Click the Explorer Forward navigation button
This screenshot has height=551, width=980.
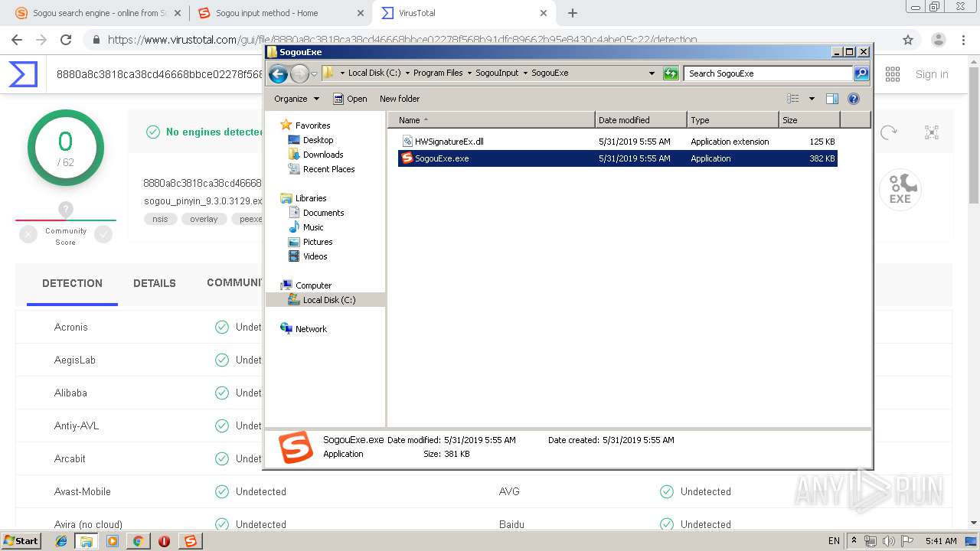[299, 73]
